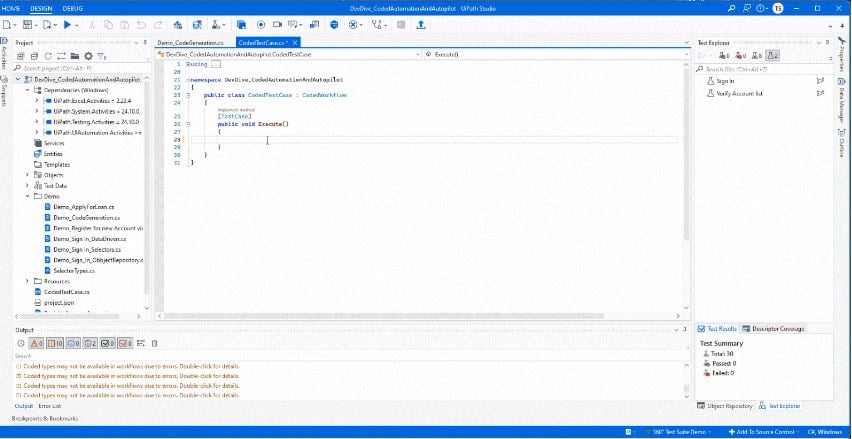
Task: Switch to the HOME ribbon tab
Action: click(11, 9)
